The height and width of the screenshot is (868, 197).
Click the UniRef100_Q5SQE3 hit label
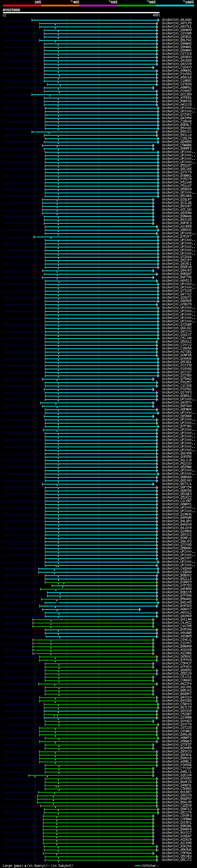pos(177,494)
